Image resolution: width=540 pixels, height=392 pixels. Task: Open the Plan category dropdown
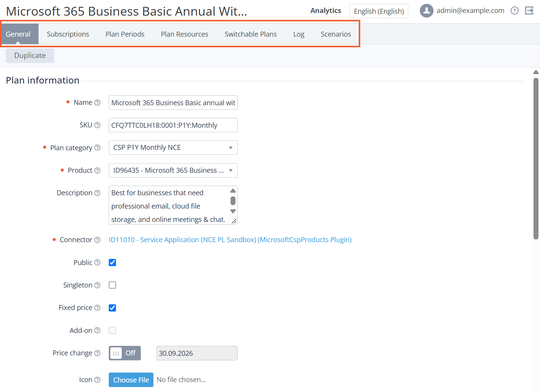[173, 148]
